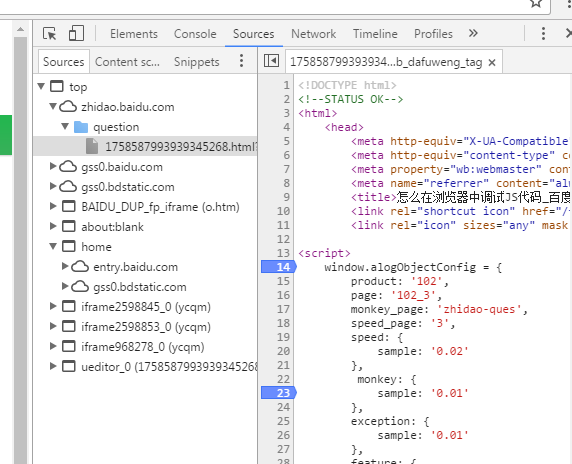Open navigator pane more options menu

(241, 61)
